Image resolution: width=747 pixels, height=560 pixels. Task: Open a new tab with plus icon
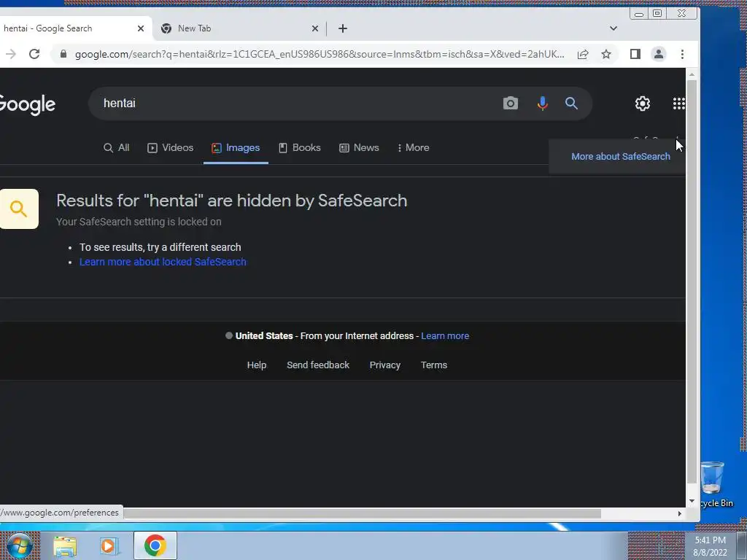pyautogui.click(x=343, y=28)
